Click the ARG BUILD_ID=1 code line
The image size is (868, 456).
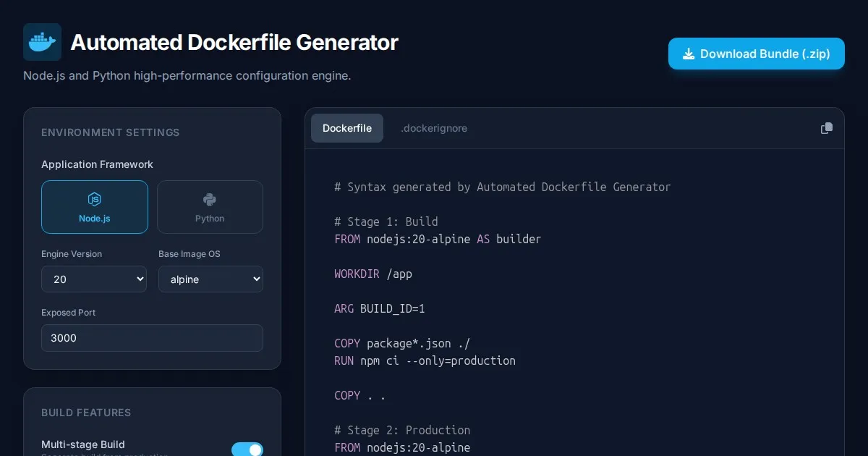(380, 308)
